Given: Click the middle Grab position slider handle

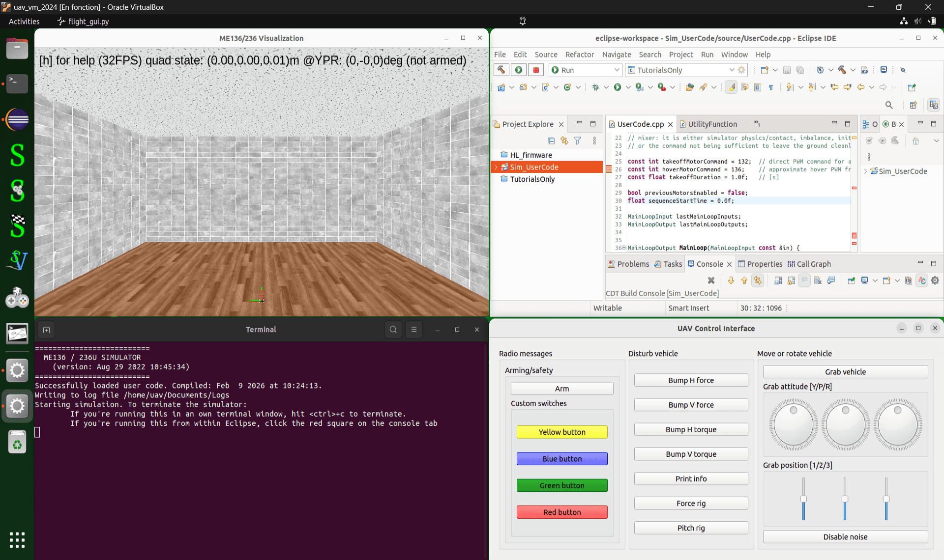Looking at the screenshot, I should pyautogui.click(x=845, y=499).
